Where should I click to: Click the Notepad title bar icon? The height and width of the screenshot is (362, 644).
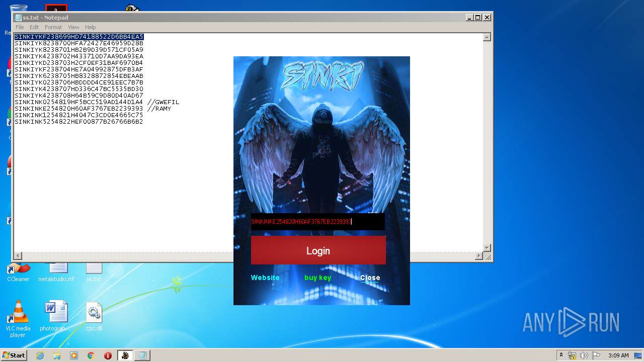point(19,18)
